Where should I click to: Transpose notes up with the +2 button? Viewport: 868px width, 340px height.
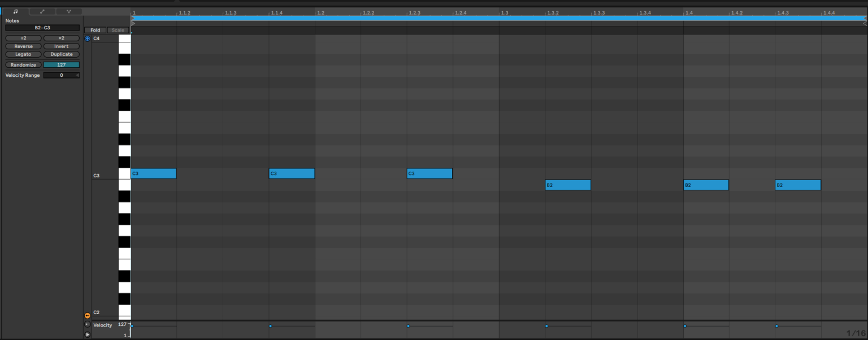coord(23,38)
